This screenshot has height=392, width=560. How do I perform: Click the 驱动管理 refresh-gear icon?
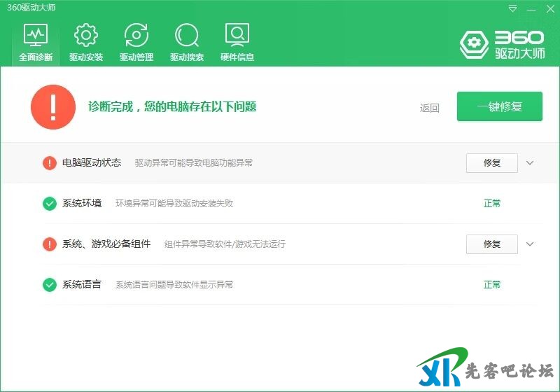(136, 35)
